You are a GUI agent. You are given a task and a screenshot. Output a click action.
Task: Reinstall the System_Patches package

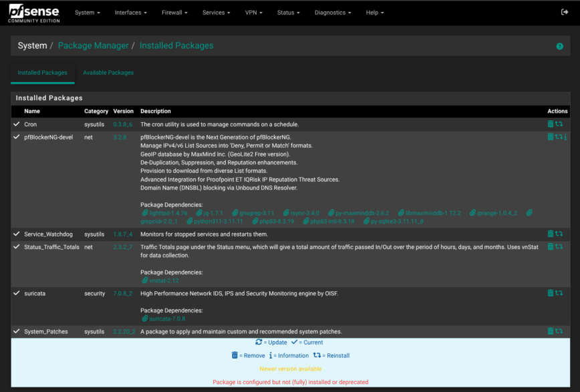click(559, 331)
